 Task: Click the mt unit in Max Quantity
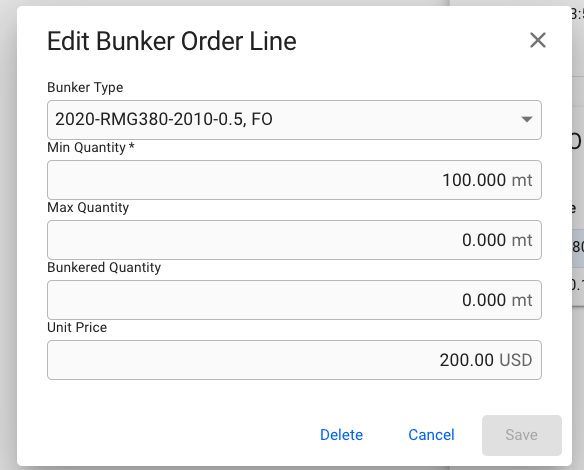(x=522, y=240)
